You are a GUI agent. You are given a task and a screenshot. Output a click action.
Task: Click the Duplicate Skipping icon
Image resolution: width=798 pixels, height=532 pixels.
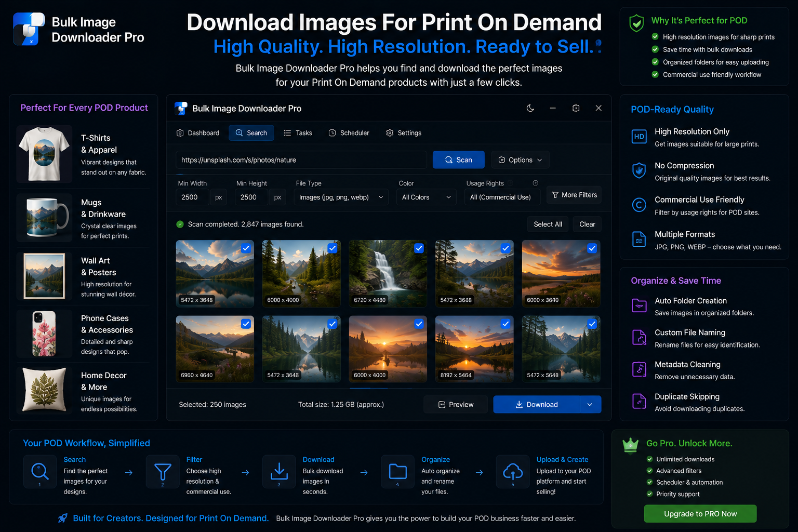click(x=639, y=402)
